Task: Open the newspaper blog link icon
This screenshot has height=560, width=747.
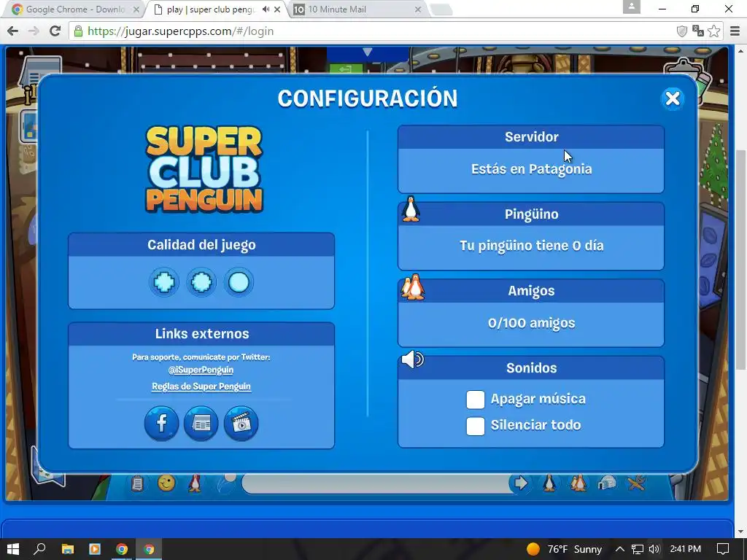Action: tap(201, 423)
